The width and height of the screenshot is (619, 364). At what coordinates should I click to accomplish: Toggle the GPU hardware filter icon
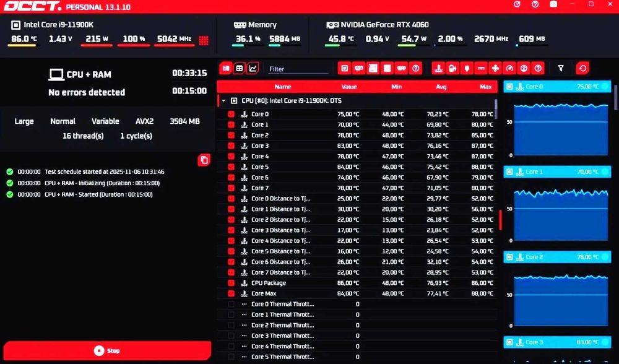(358, 68)
